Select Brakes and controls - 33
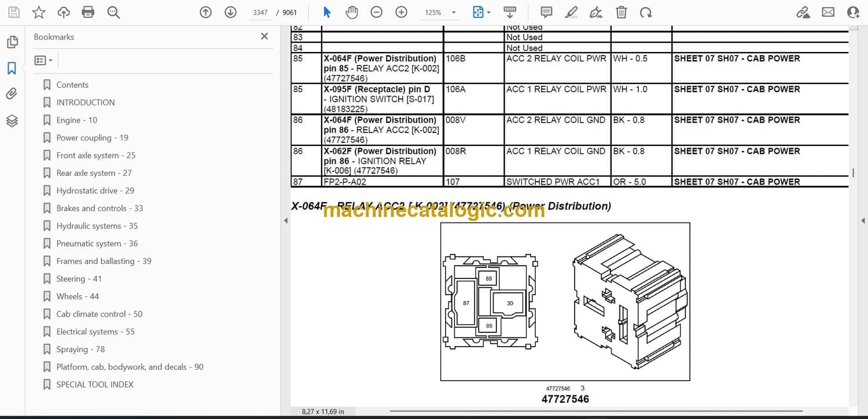This screenshot has height=419, width=868. click(x=100, y=208)
